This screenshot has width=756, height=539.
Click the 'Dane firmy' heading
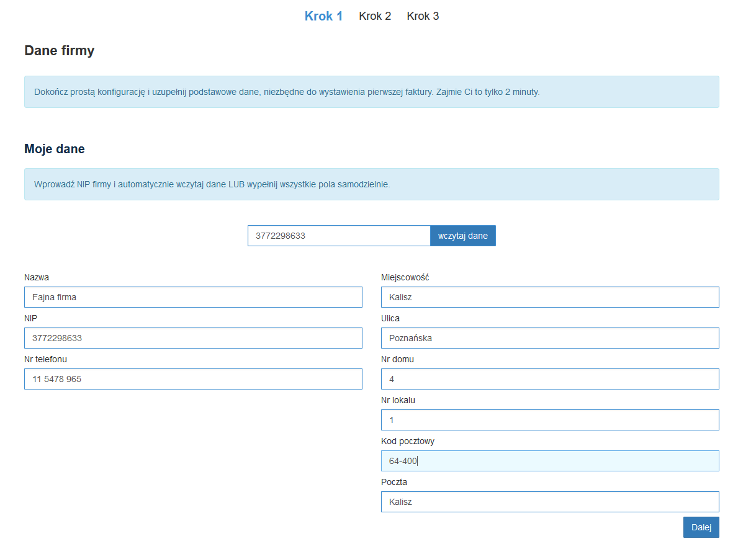point(60,51)
